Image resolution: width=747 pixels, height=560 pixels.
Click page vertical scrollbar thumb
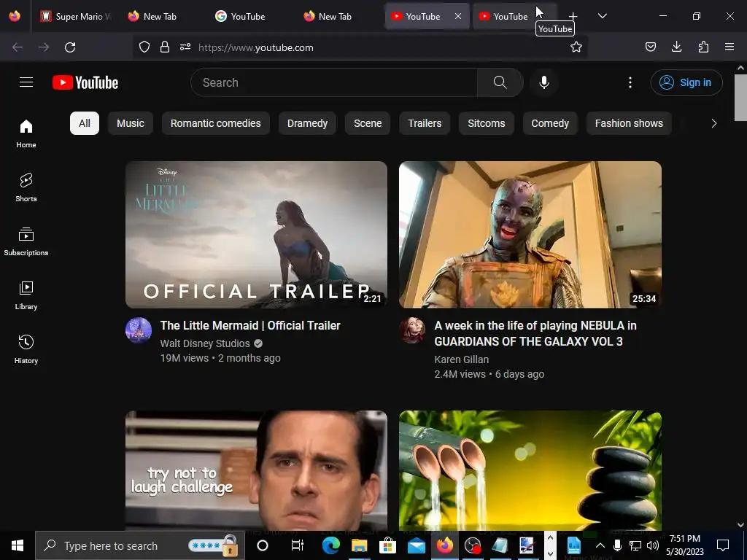point(740,98)
